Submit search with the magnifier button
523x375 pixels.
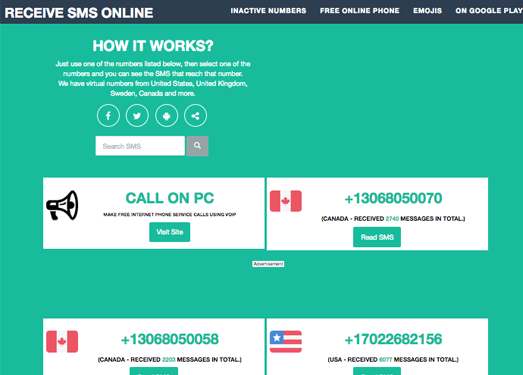pos(197,146)
